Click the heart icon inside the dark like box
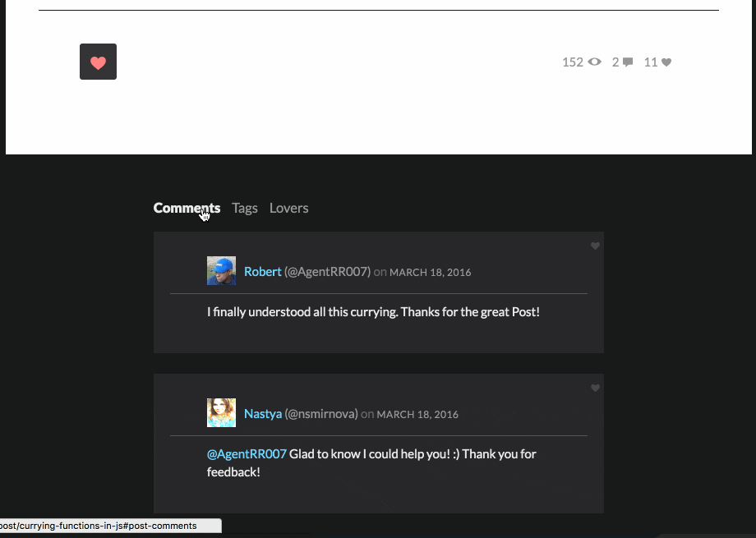 click(98, 62)
